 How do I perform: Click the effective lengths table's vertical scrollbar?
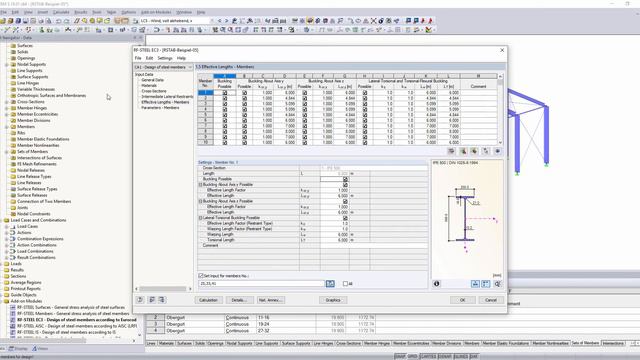500,109
